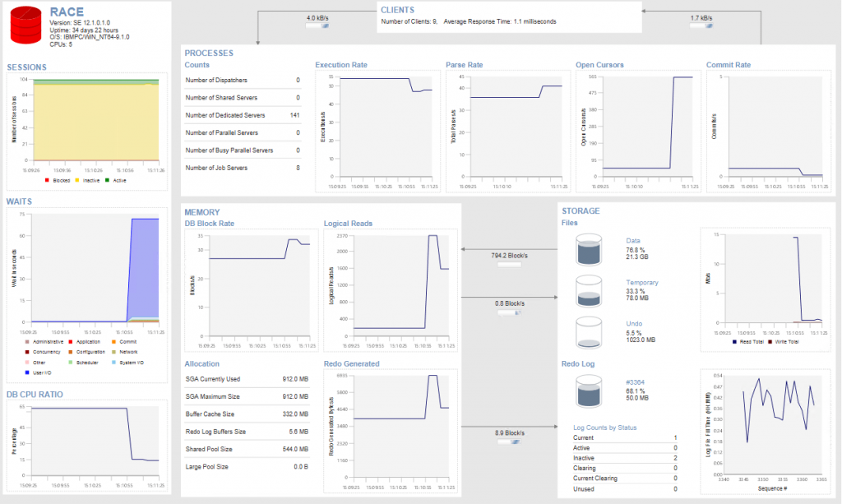Click the Administrative wait legend marker
The width and height of the screenshot is (842, 504).
[x=27, y=342]
